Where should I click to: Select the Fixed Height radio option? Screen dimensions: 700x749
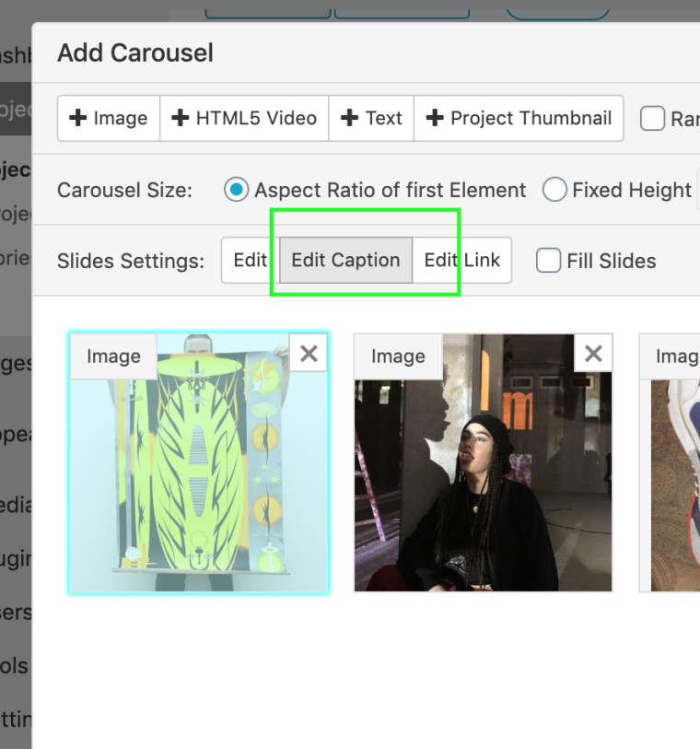(x=554, y=190)
